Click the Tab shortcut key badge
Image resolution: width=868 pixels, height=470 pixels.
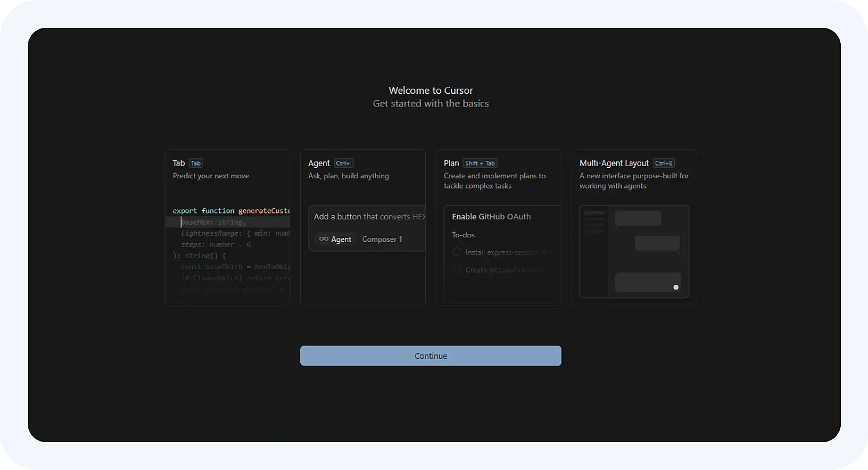(196, 163)
